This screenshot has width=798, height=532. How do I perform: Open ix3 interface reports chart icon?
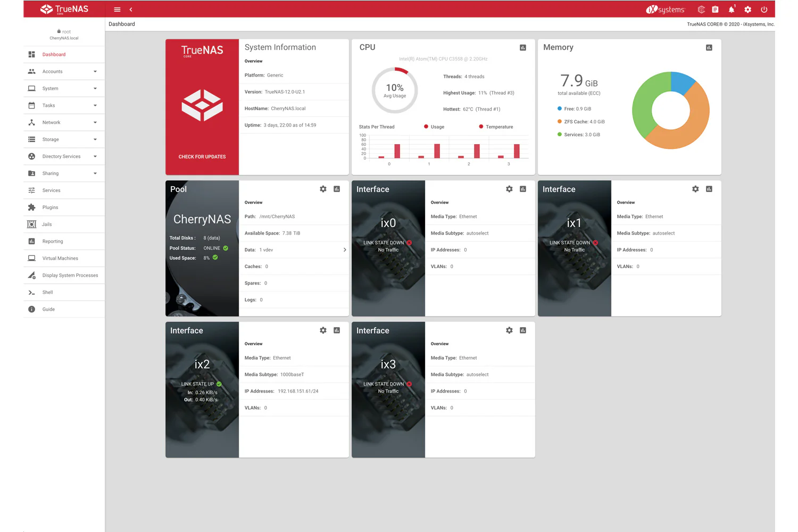point(523,330)
